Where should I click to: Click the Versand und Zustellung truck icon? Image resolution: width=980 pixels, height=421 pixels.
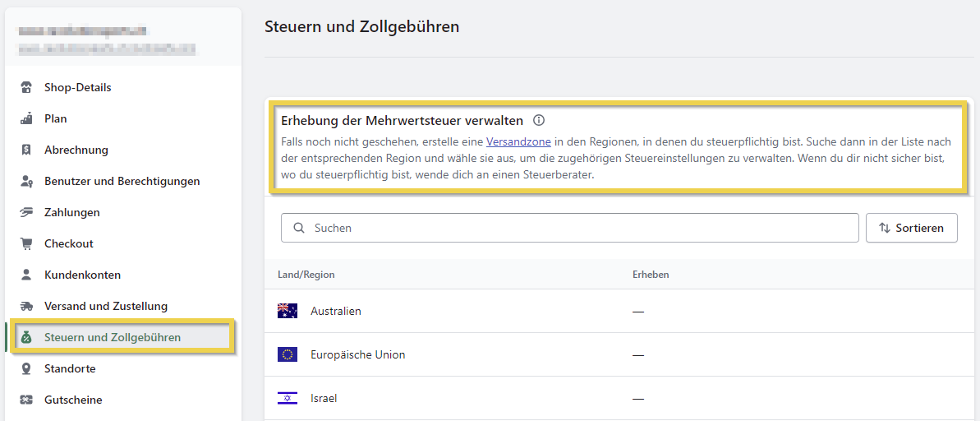[x=26, y=306]
